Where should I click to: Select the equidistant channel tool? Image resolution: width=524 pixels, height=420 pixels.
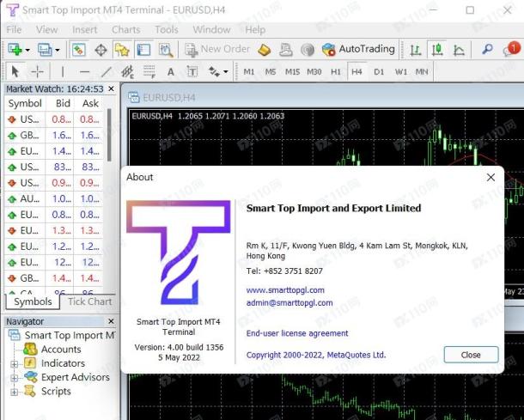coord(127,71)
